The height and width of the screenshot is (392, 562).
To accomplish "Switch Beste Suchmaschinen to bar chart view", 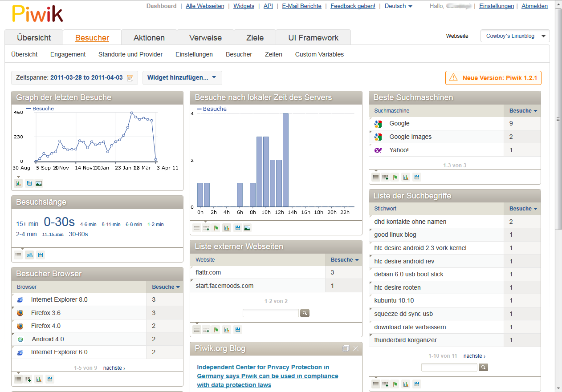I will pyautogui.click(x=406, y=177).
